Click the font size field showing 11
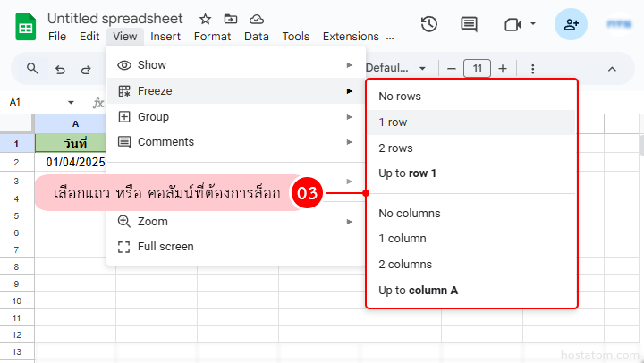This screenshot has height=363, width=644. 477,69
